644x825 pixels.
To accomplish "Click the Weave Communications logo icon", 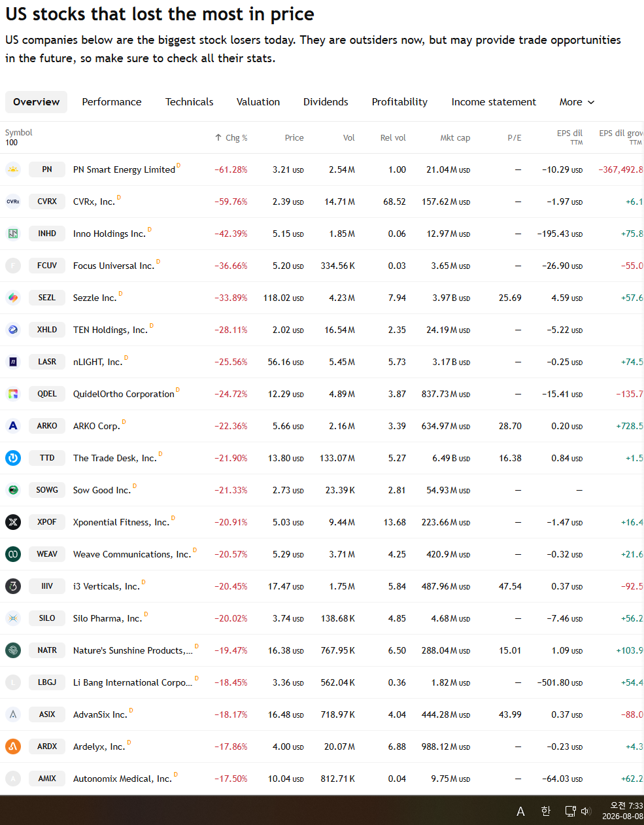I will tap(13, 554).
